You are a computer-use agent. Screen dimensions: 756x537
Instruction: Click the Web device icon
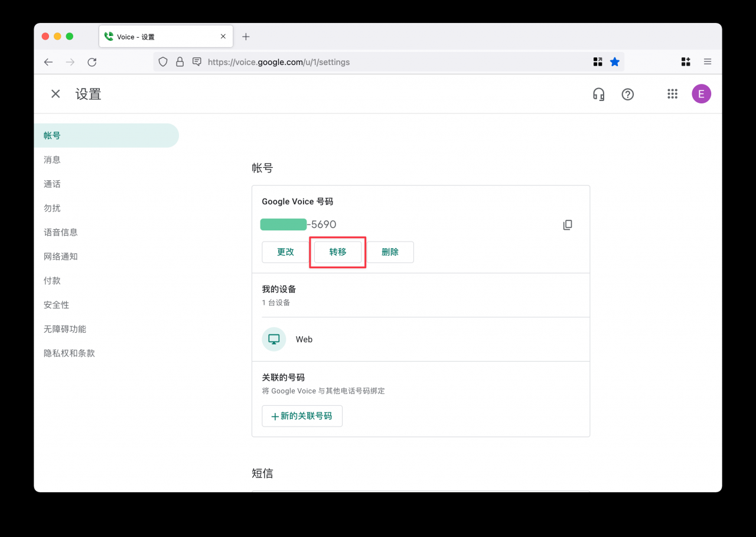(274, 339)
